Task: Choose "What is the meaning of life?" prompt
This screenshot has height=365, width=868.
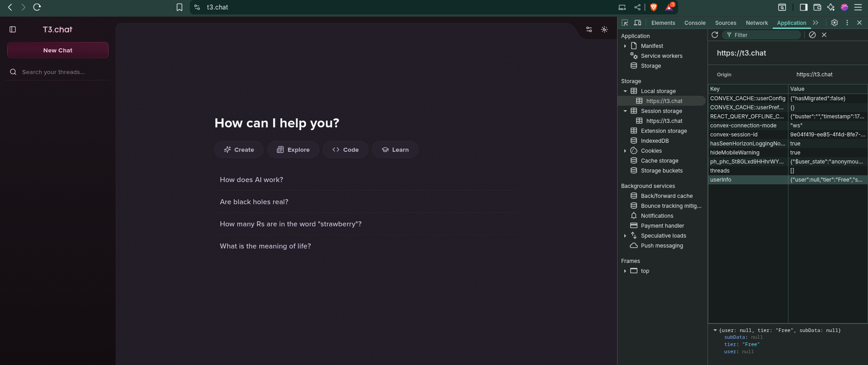Action: pos(366,246)
